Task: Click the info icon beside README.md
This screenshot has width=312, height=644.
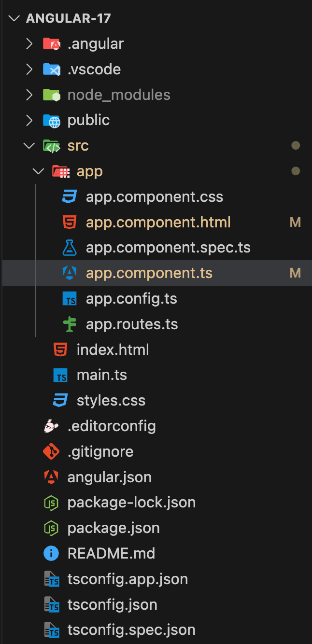Action: pos(51,553)
